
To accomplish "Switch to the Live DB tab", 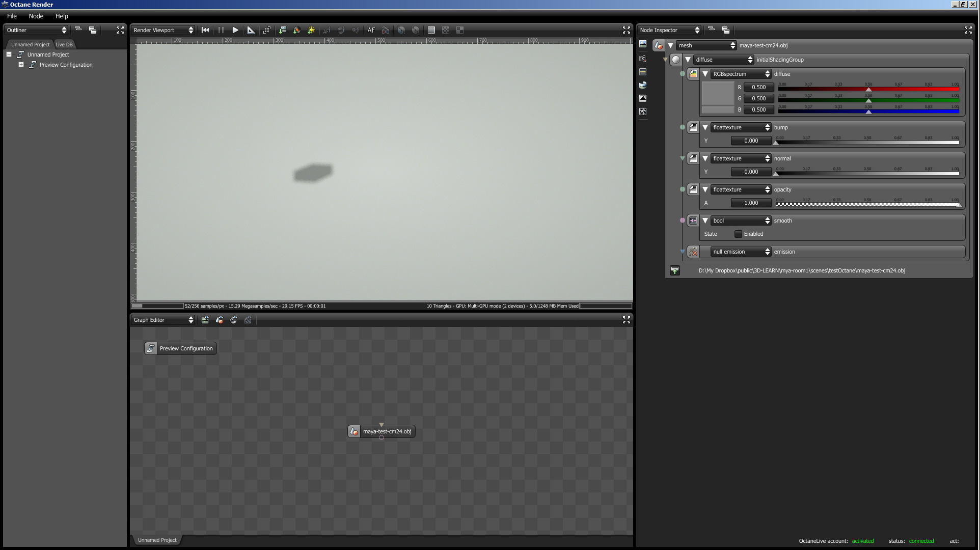I will click(64, 45).
